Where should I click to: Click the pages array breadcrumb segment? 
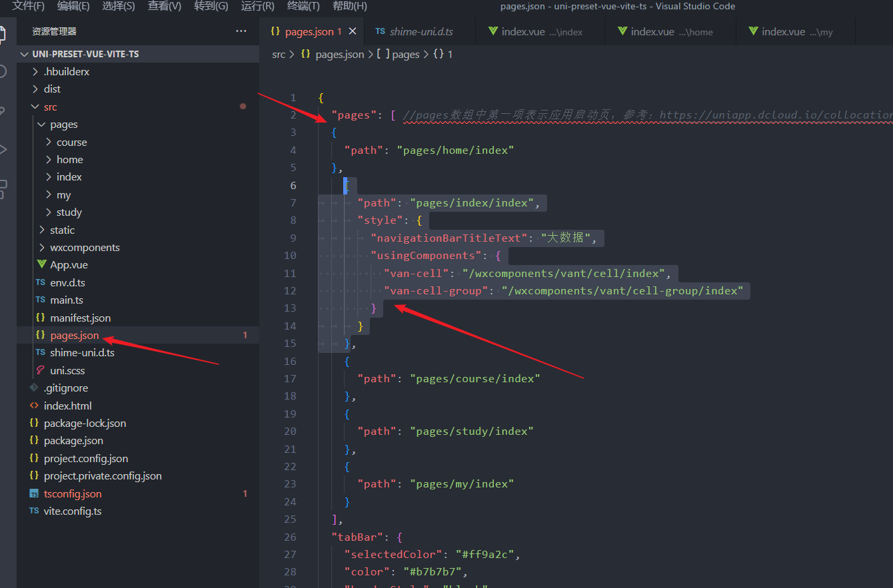[399, 55]
